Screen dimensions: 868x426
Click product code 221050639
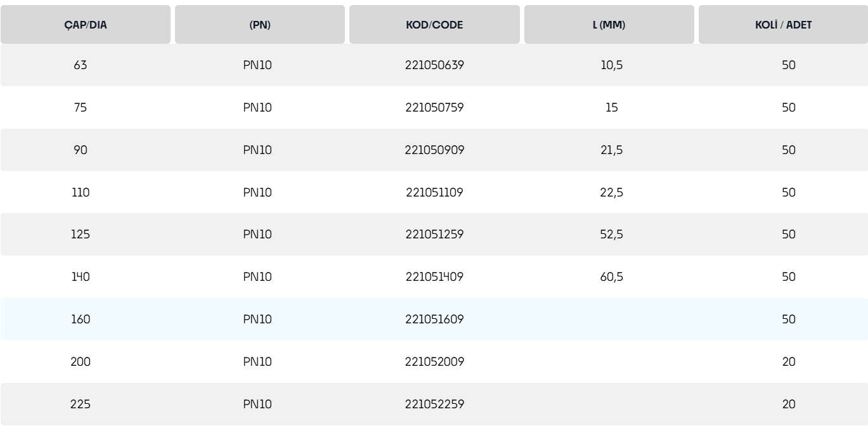pyautogui.click(x=434, y=65)
